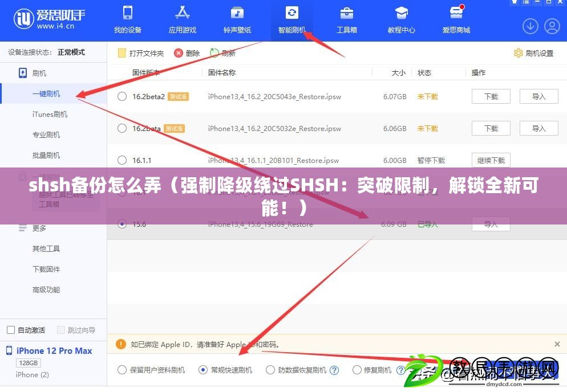
Task: Click the 大小 column header
Action: (x=399, y=72)
